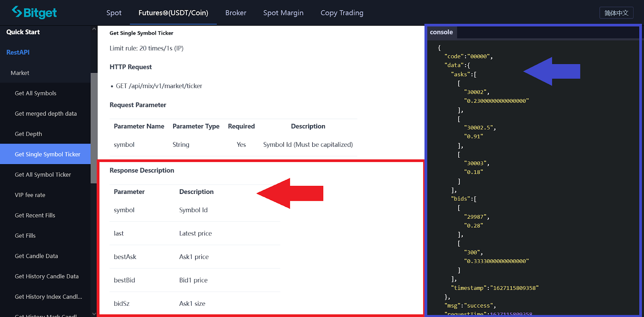Click the 'last' response parameter
This screenshot has height=317, width=644.
tap(119, 233)
